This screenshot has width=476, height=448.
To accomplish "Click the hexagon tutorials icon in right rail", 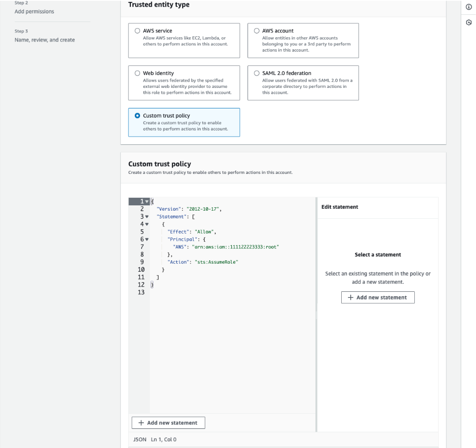I will point(468,22).
